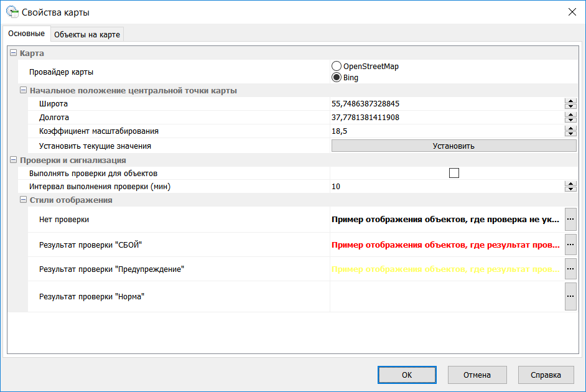Viewport: 586px width, 392px height.
Task: Enable "Выполнять проверки для объектов" checkbox
Action: pos(453,172)
